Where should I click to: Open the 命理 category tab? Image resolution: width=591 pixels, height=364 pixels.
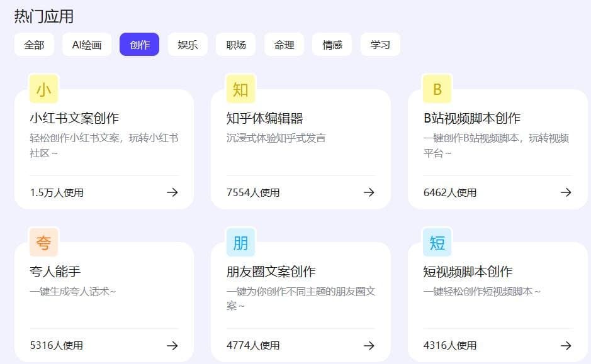[283, 45]
